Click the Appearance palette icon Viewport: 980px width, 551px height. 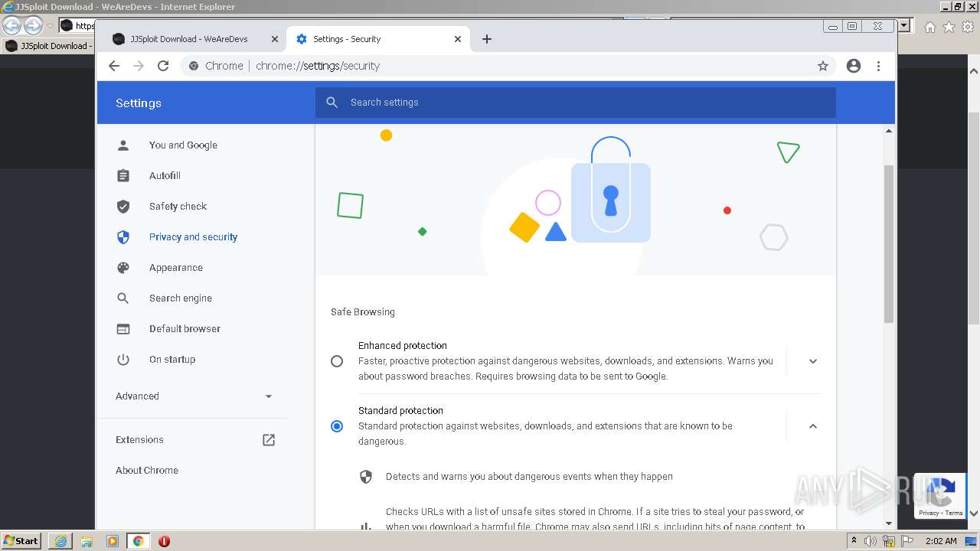pyautogui.click(x=123, y=268)
